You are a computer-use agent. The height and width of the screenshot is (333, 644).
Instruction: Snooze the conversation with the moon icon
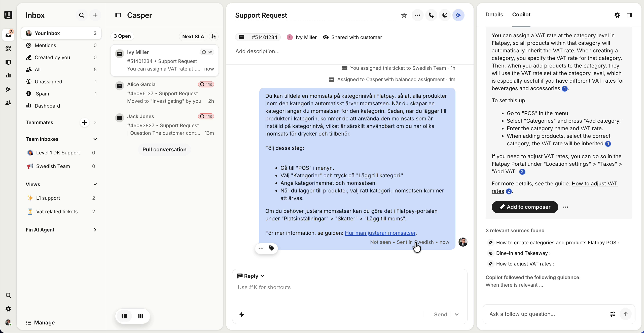[x=444, y=15]
